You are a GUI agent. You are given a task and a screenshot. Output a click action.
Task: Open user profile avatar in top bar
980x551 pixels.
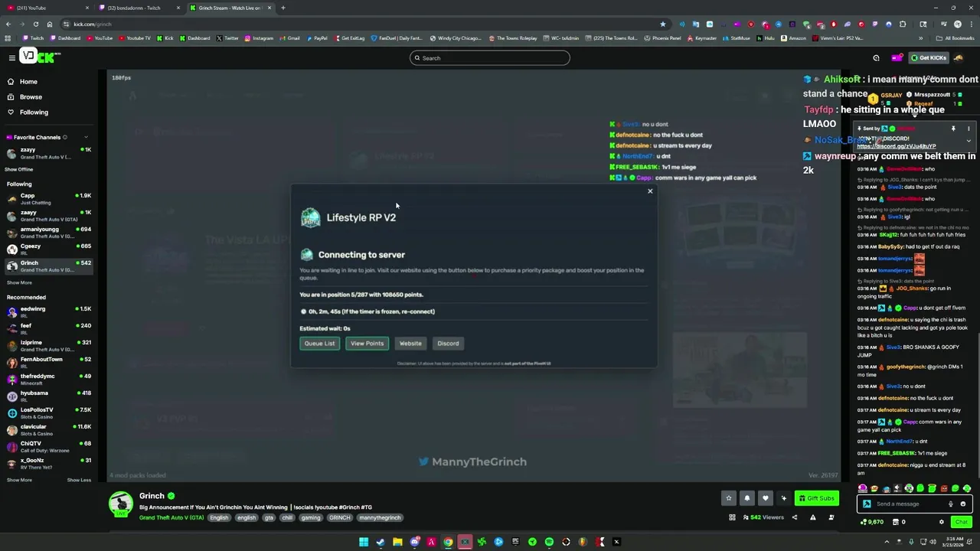(959, 57)
